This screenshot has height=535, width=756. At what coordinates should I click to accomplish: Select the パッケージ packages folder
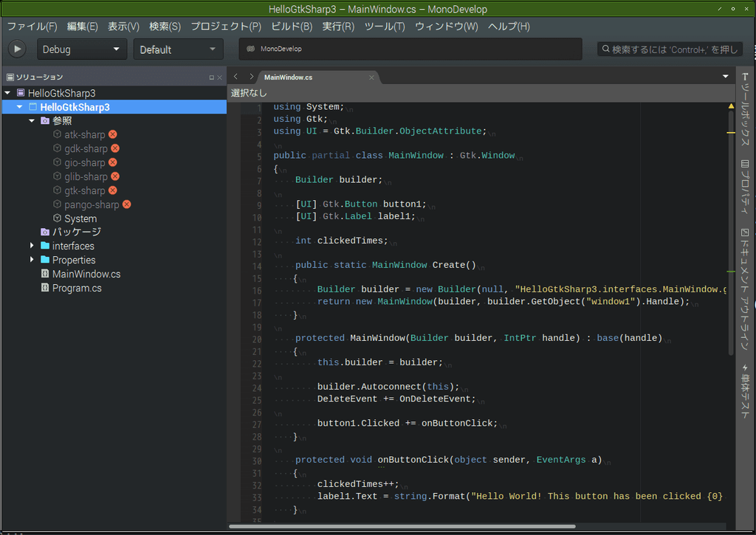pos(77,232)
